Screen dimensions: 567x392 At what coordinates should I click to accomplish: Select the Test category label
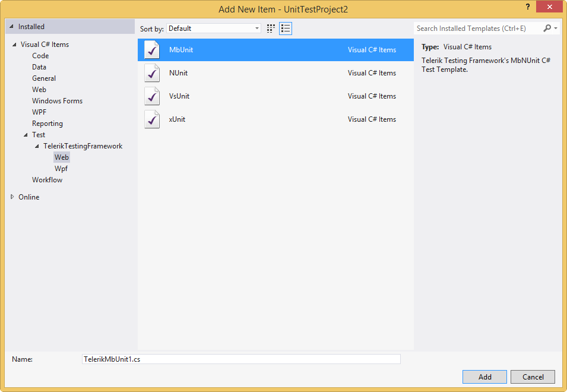[39, 134]
